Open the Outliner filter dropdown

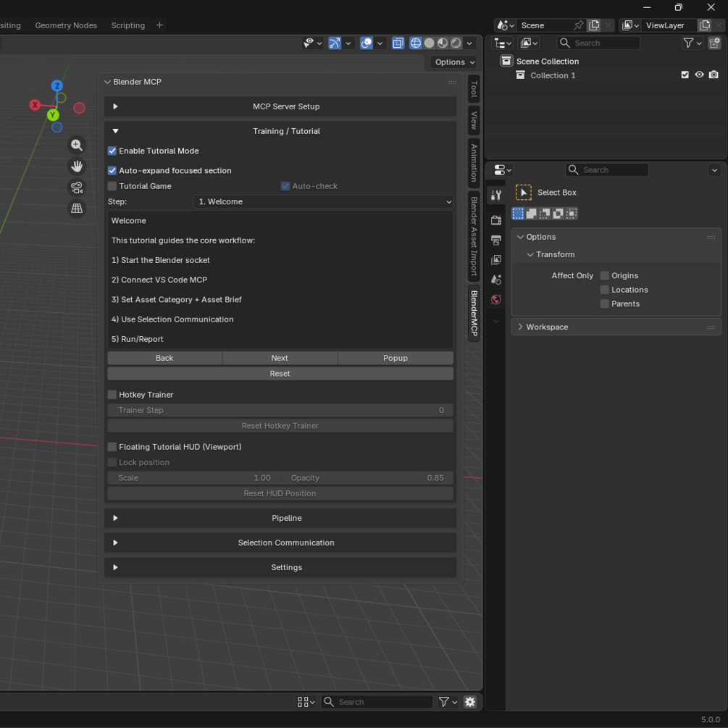(x=692, y=43)
